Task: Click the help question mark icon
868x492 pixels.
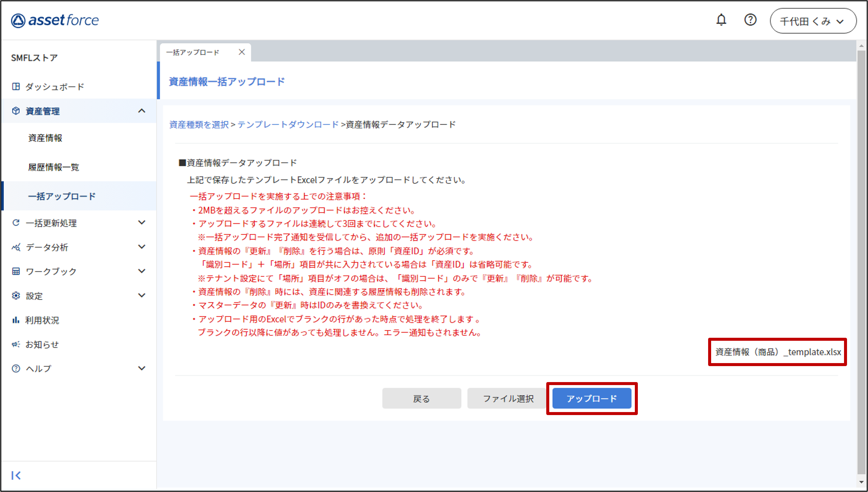Action: 750,20
